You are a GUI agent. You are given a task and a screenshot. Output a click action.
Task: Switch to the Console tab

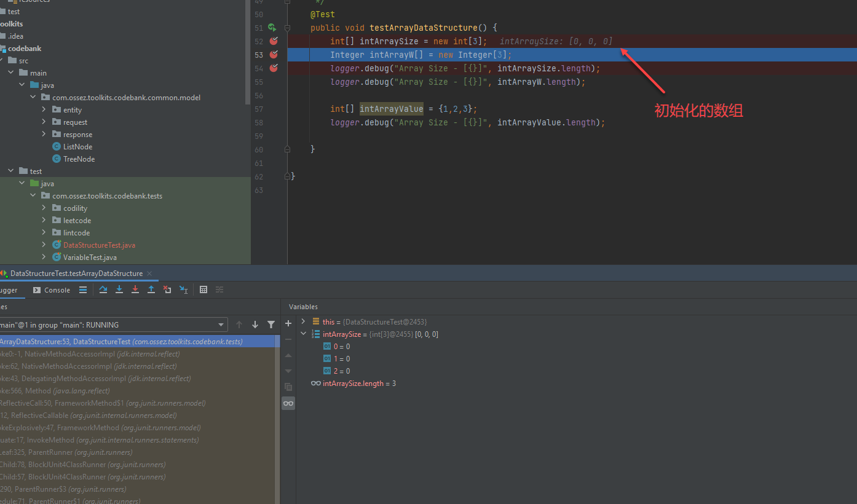[x=52, y=290]
